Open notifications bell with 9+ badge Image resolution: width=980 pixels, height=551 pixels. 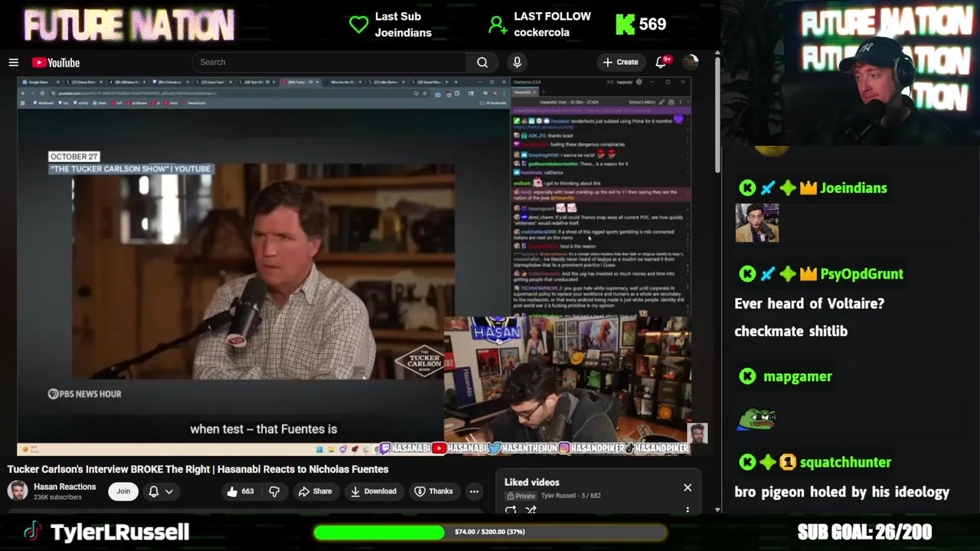pos(661,62)
